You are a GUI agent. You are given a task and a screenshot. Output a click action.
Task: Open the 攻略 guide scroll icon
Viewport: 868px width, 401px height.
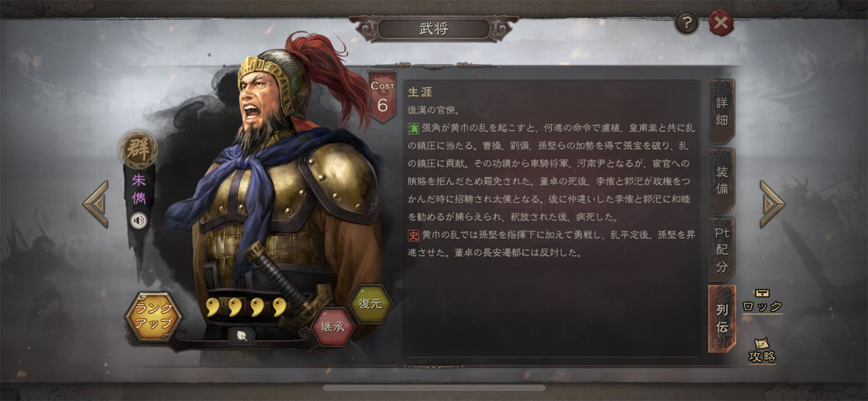(x=762, y=350)
